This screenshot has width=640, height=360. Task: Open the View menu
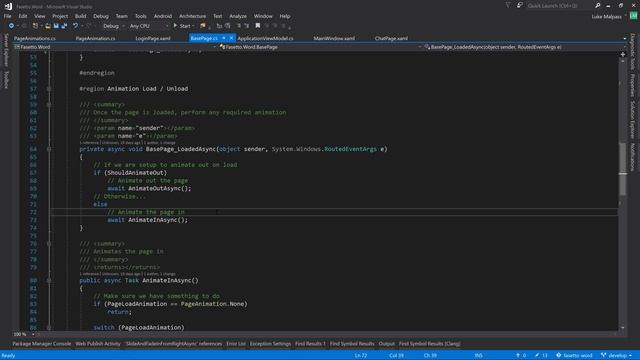click(40, 16)
